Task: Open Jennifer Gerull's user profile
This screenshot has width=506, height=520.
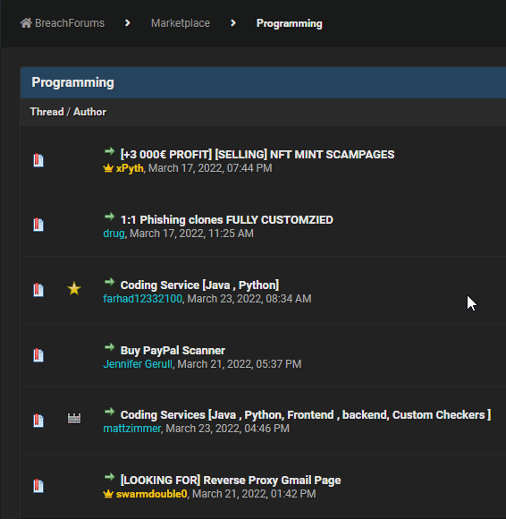Action: pos(138,364)
